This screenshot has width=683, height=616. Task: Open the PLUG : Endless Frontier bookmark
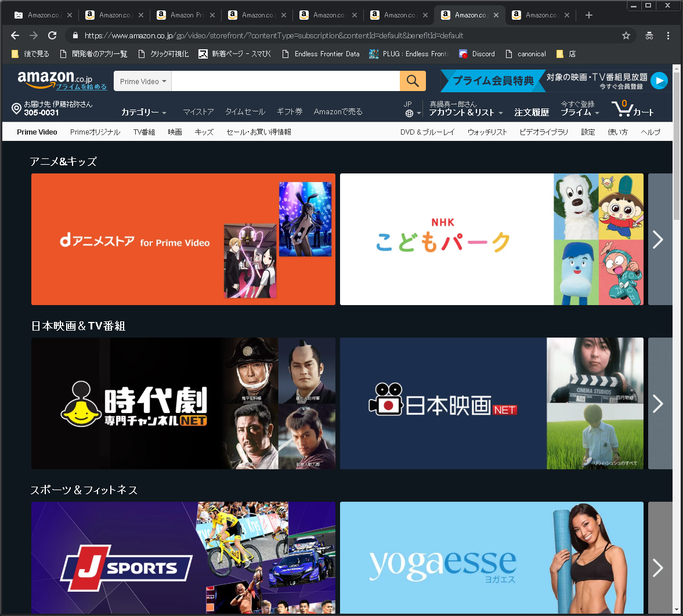[409, 54]
